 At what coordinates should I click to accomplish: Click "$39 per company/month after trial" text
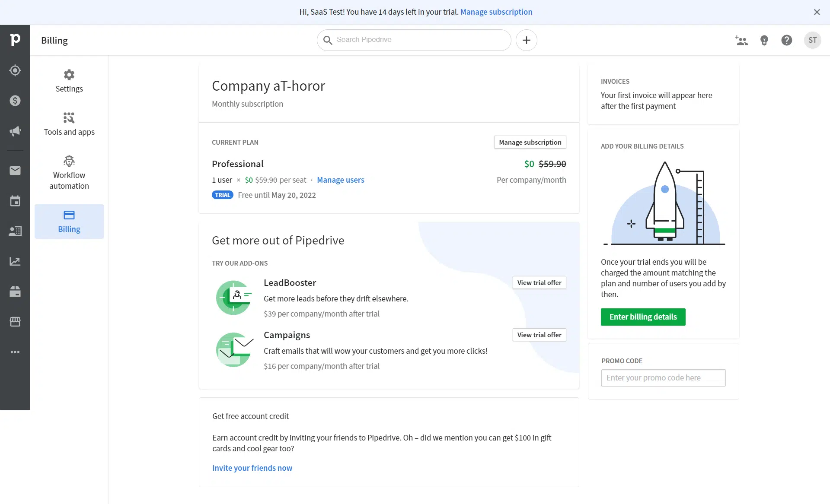pyautogui.click(x=322, y=314)
